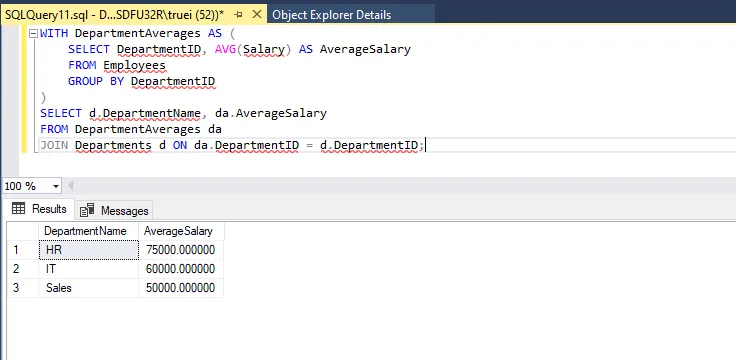This screenshot has height=360, width=736.
Task: Open the Results tab
Action: pos(39,209)
